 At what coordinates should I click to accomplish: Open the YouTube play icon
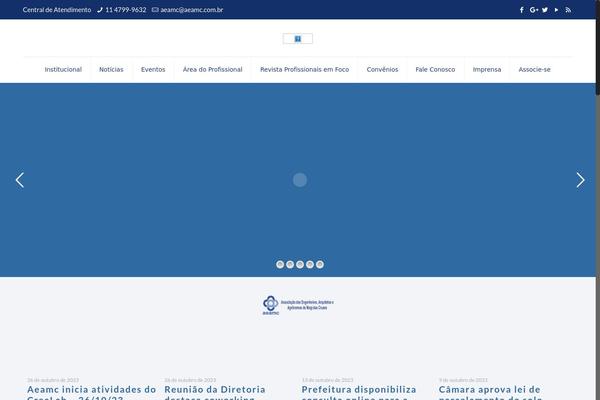point(556,10)
